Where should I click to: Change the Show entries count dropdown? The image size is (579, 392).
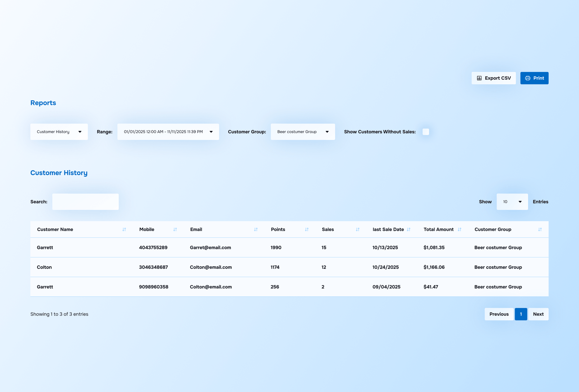coord(512,202)
